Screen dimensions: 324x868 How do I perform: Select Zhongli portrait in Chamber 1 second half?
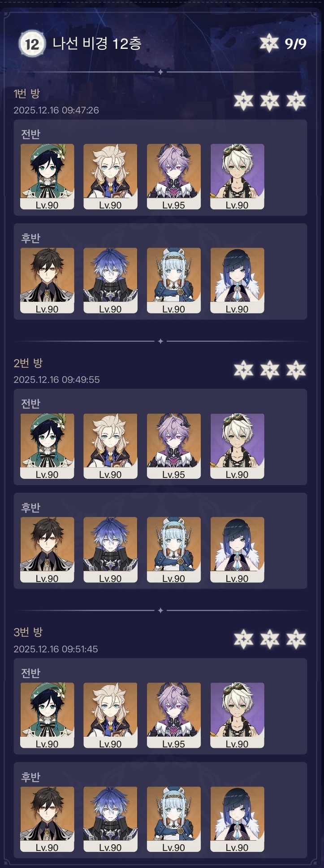(47, 281)
